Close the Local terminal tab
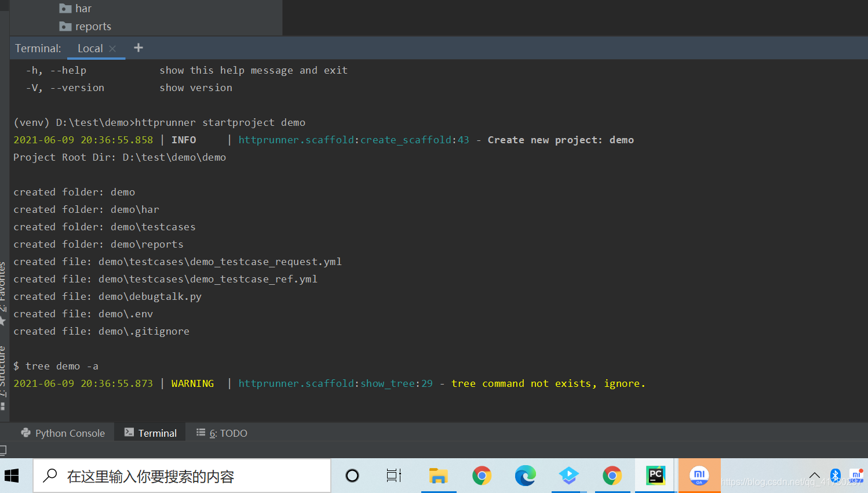 point(112,49)
